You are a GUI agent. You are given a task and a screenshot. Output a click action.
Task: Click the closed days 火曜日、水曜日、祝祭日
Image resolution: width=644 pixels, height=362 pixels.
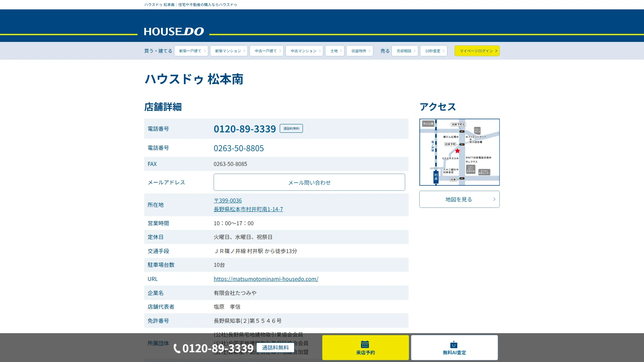[243, 237]
